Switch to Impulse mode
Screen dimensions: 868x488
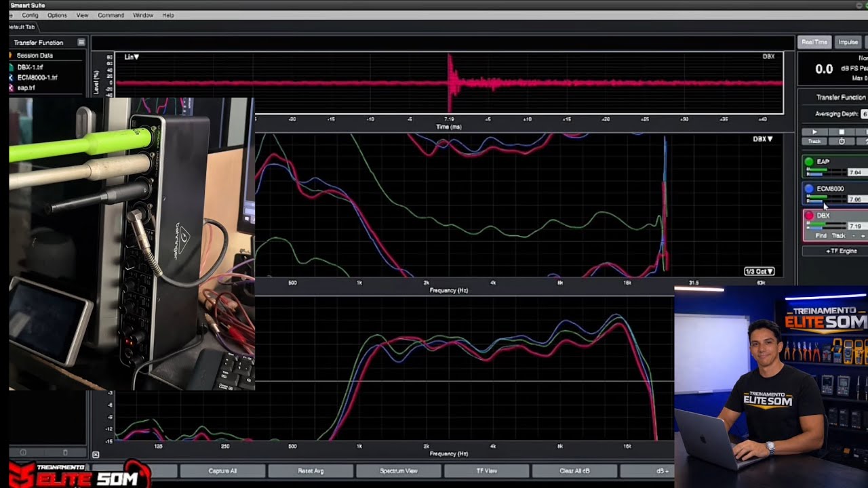coord(848,42)
